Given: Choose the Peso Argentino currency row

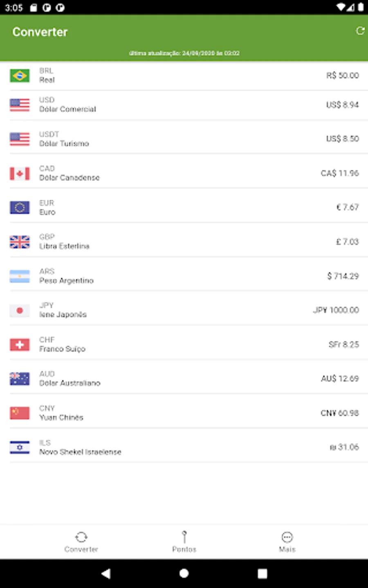Looking at the screenshot, I should point(184,276).
